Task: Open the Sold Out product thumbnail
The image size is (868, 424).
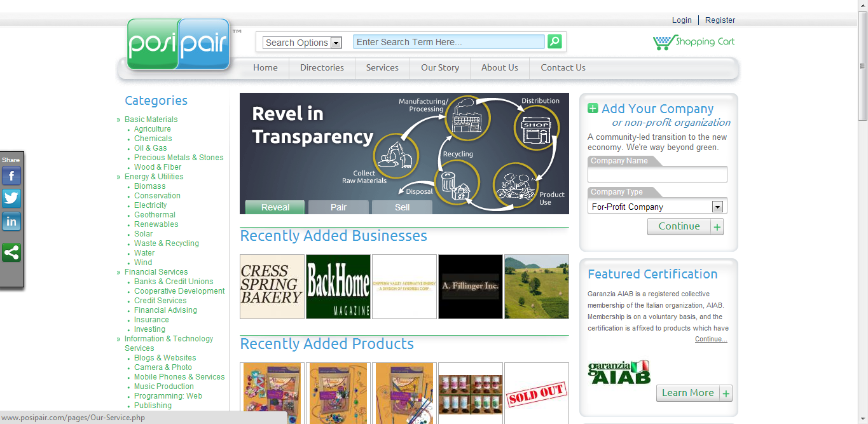Action: coord(537,393)
